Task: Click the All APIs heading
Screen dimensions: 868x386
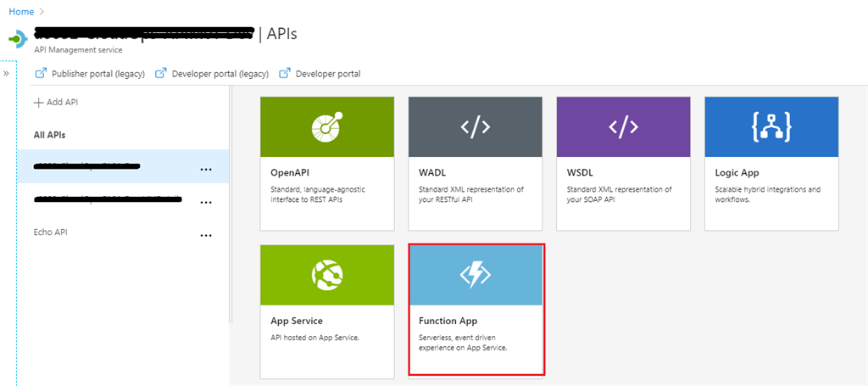Action: tap(49, 135)
